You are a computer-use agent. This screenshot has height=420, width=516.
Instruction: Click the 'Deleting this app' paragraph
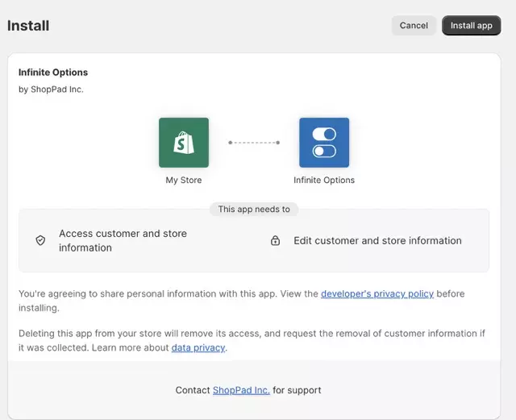(x=252, y=340)
